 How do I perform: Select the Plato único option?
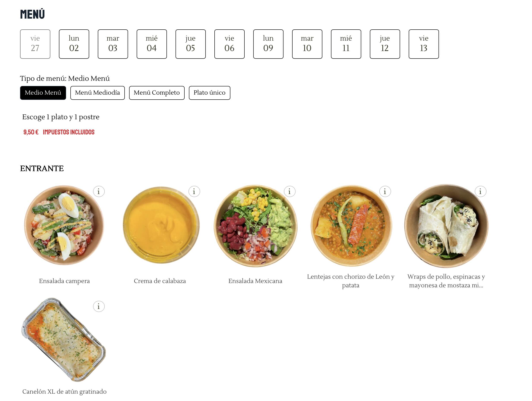click(x=209, y=93)
